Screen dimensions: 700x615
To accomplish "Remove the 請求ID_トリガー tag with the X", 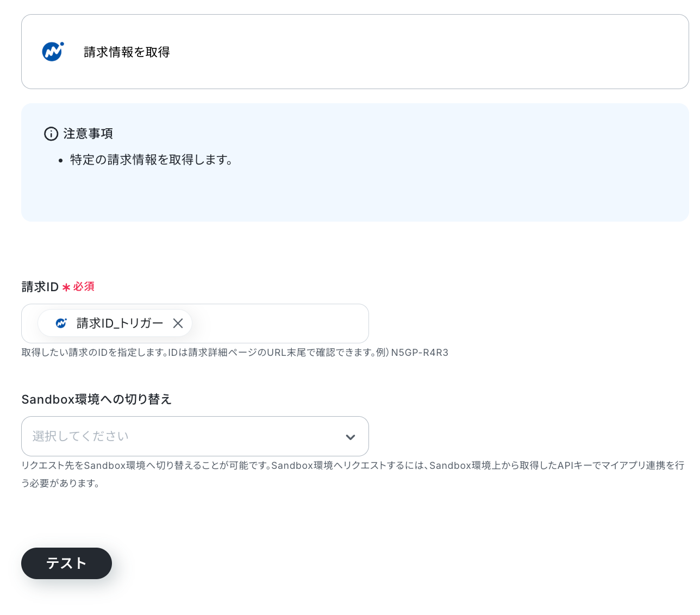I will [x=178, y=323].
